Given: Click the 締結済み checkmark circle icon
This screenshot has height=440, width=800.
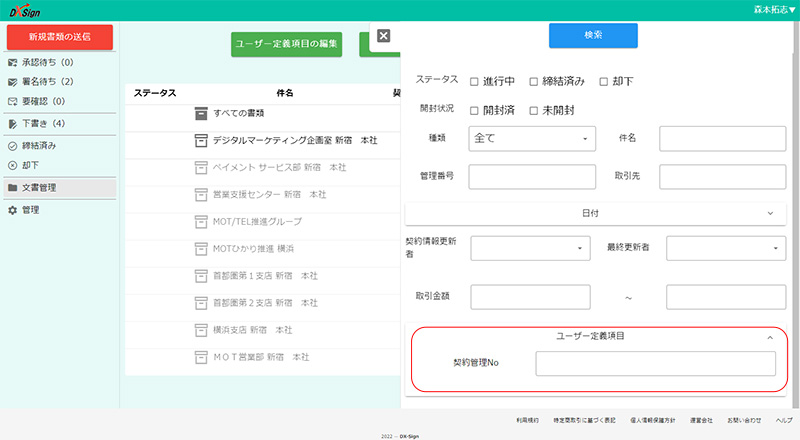Looking at the screenshot, I should [13, 146].
